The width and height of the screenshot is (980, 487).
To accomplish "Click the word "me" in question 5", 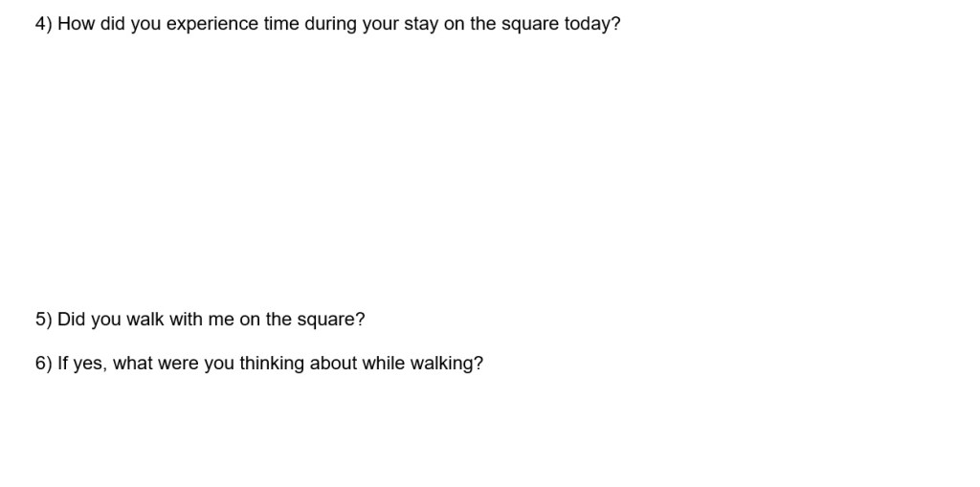I will tap(221, 320).
